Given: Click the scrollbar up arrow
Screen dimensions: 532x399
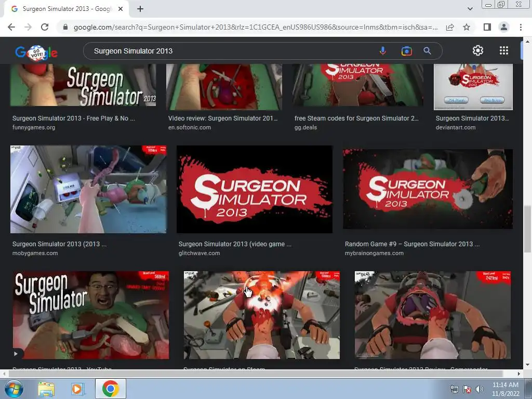Looking at the screenshot, I should tap(527, 42).
